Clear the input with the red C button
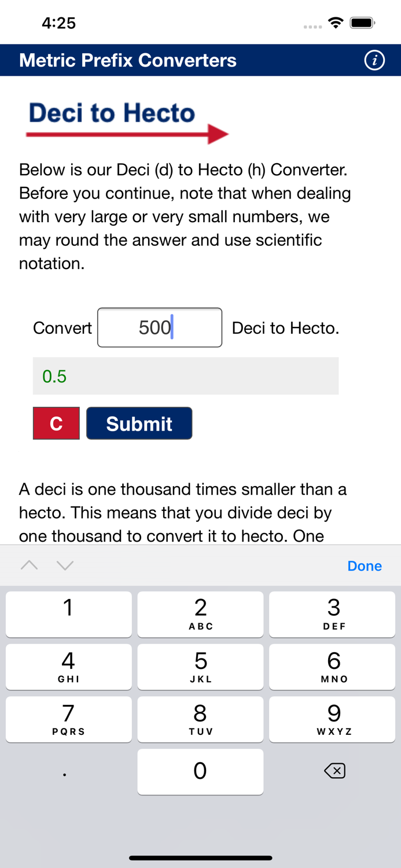Image resolution: width=401 pixels, height=868 pixels. [x=56, y=423]
